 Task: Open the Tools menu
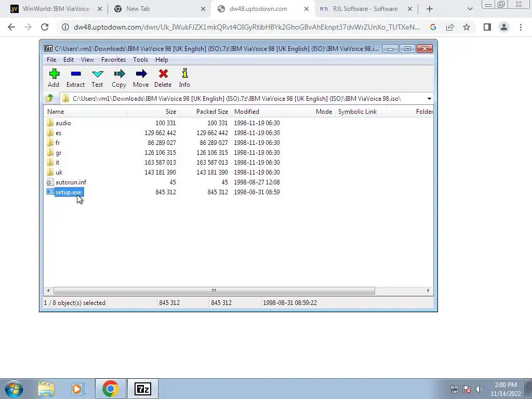coord(140,60)
